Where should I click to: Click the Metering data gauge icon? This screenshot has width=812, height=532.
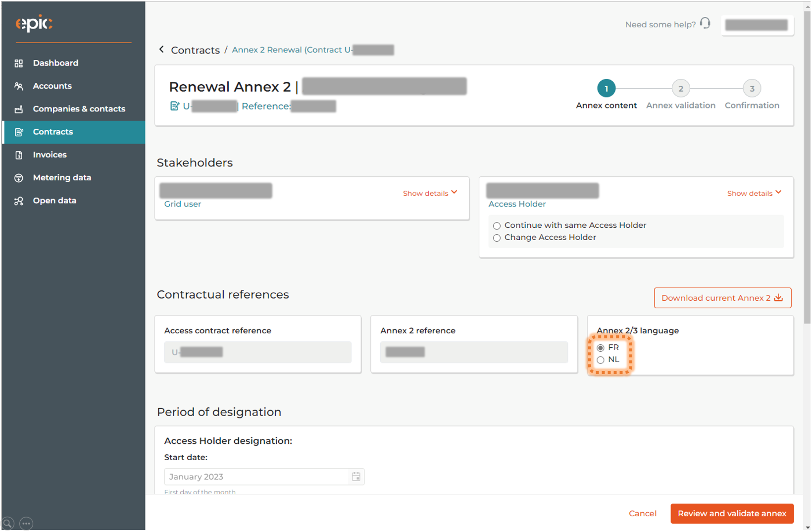click(x=19, y=178)
